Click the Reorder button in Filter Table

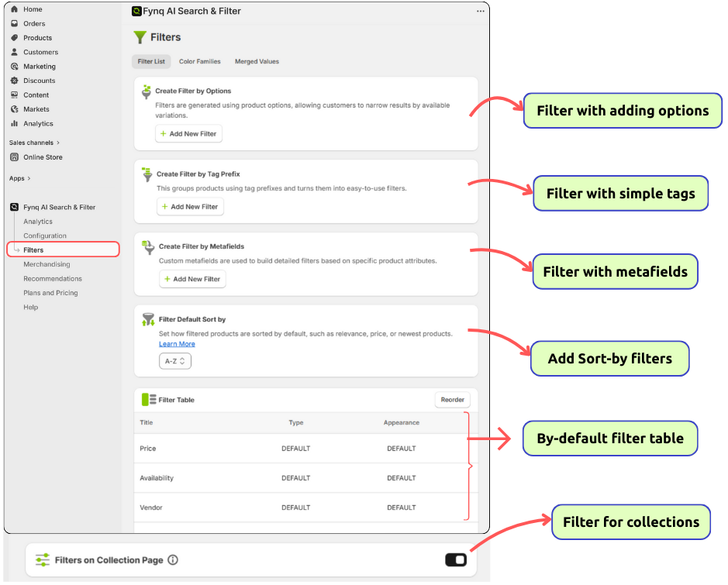pyautogui.click(x=452, y=400)
